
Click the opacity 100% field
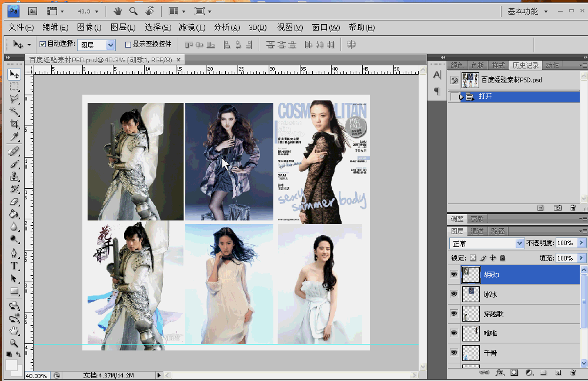pyautogui.click(x=567, y=243)
